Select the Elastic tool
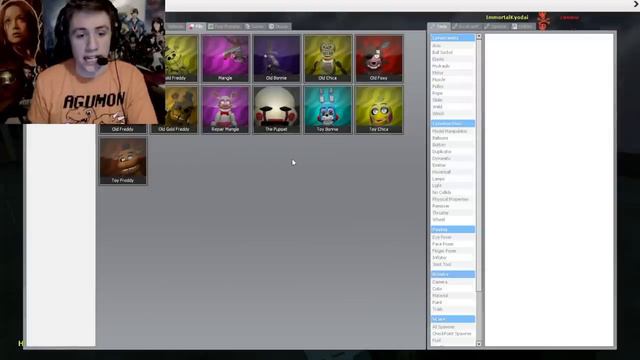This screenshot has width=640, height=360. coord(453,59)
